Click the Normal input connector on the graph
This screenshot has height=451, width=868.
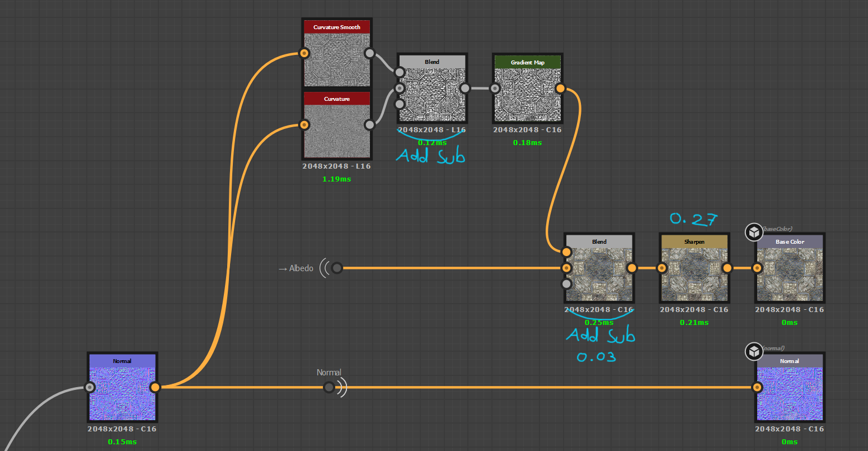(x=329, y=387)
